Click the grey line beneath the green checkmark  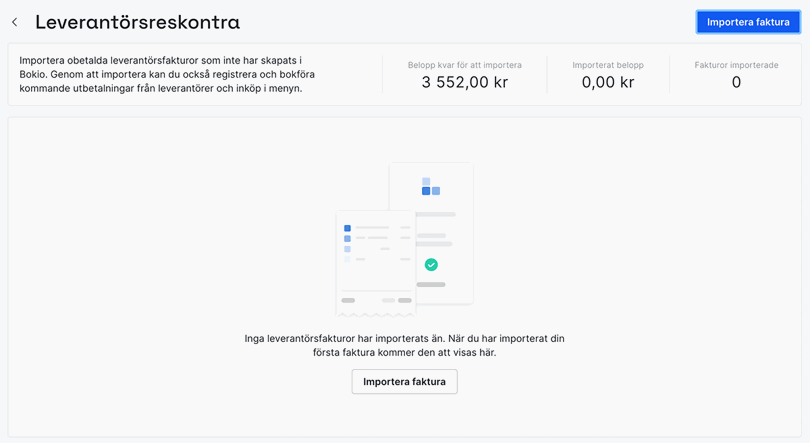click(x=431, y=285)
